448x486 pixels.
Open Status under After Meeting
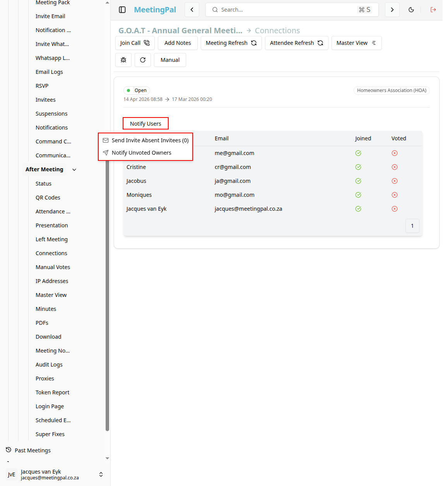(x=43, y=184)
